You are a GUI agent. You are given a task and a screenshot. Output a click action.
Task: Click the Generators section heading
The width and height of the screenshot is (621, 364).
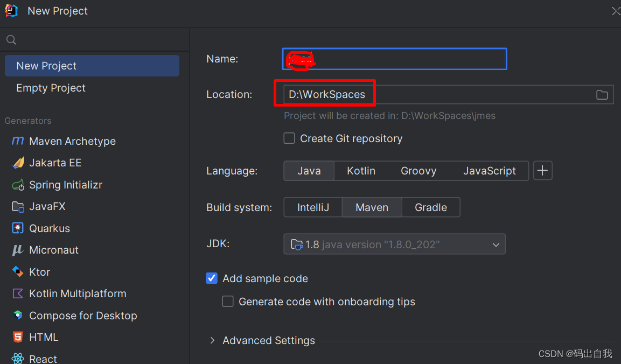[x=27, y=121]
